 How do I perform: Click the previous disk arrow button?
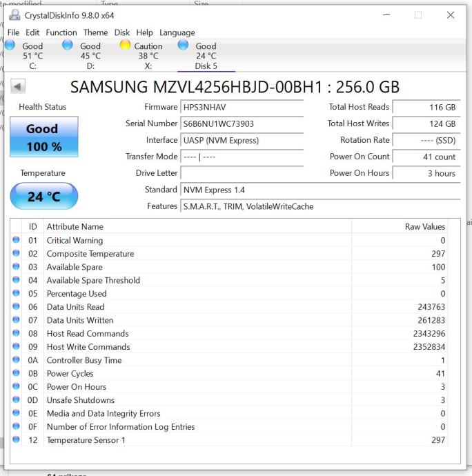pos(18,86)
